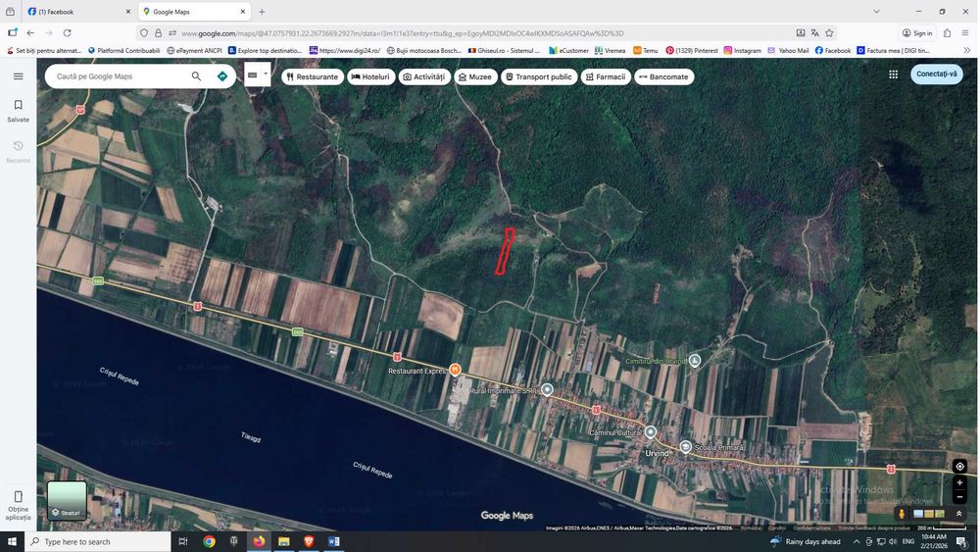Zoom in with the plus button

(x=959, y=483)
